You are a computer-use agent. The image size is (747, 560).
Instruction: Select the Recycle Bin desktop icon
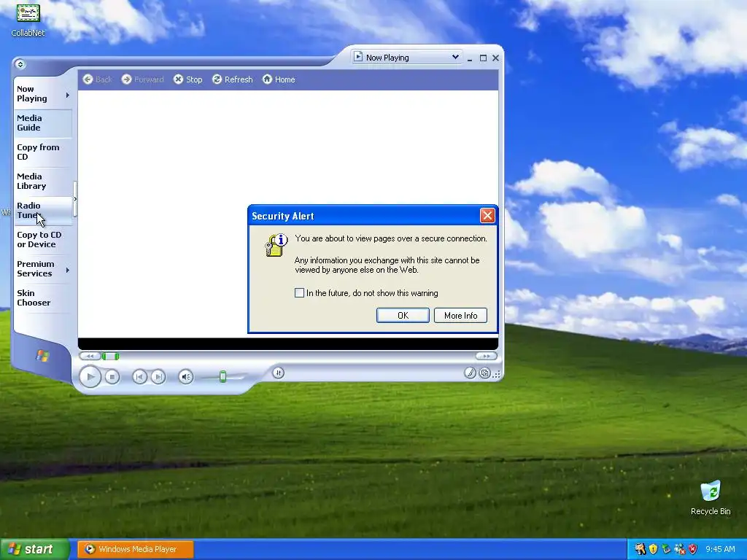click(711, 498)
